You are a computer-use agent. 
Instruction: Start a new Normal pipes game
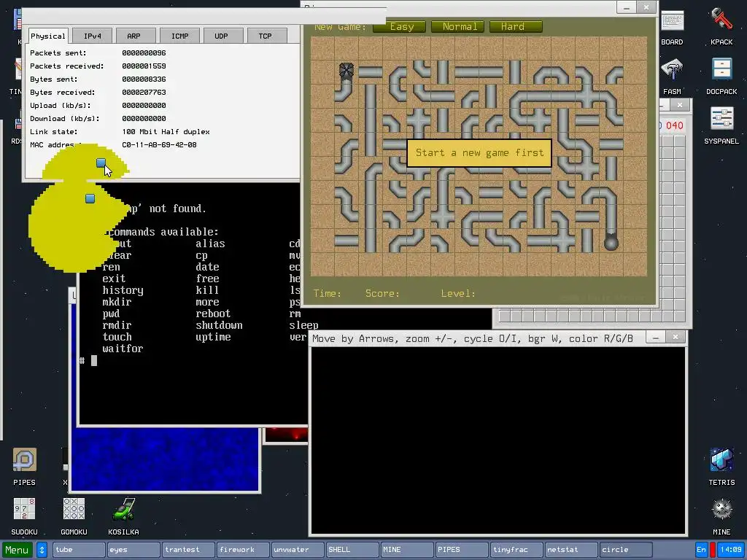[x=458, y=27]
